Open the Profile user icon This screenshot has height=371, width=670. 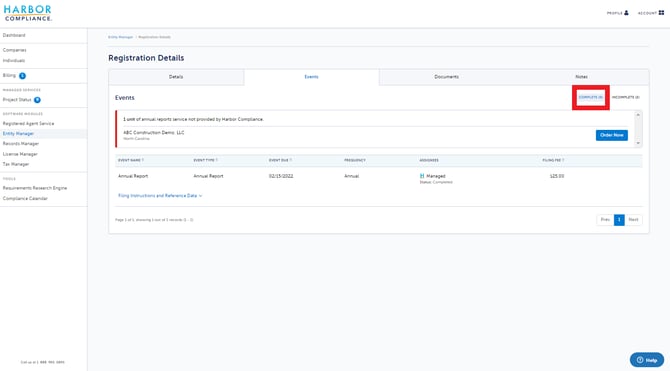626,13
